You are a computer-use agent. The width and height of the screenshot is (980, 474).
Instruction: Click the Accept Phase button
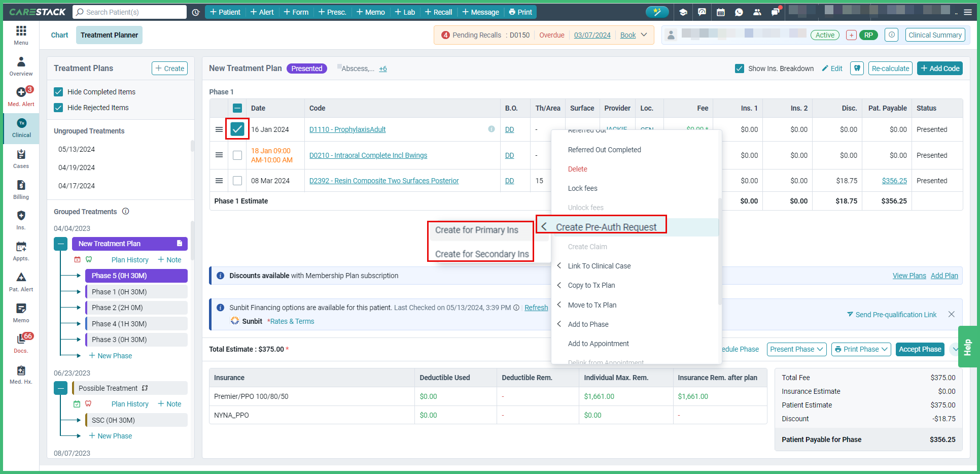[x=919, y=349]
